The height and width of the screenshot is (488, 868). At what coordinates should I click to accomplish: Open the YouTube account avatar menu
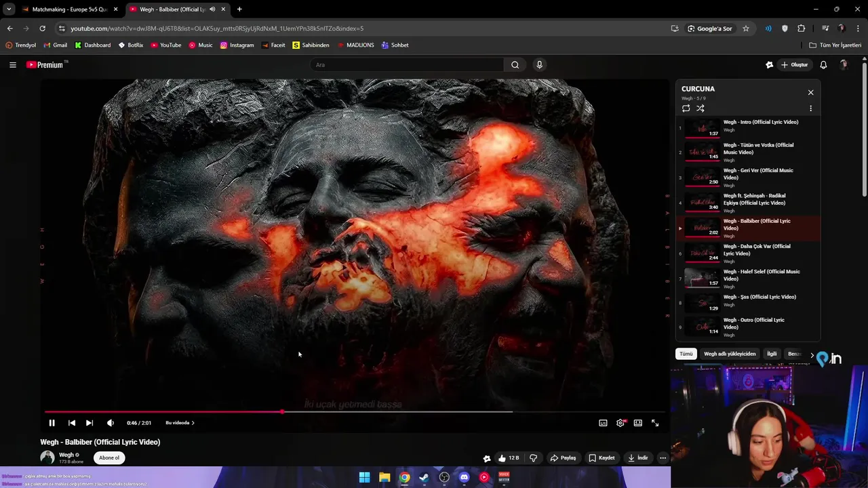[844, 65]
